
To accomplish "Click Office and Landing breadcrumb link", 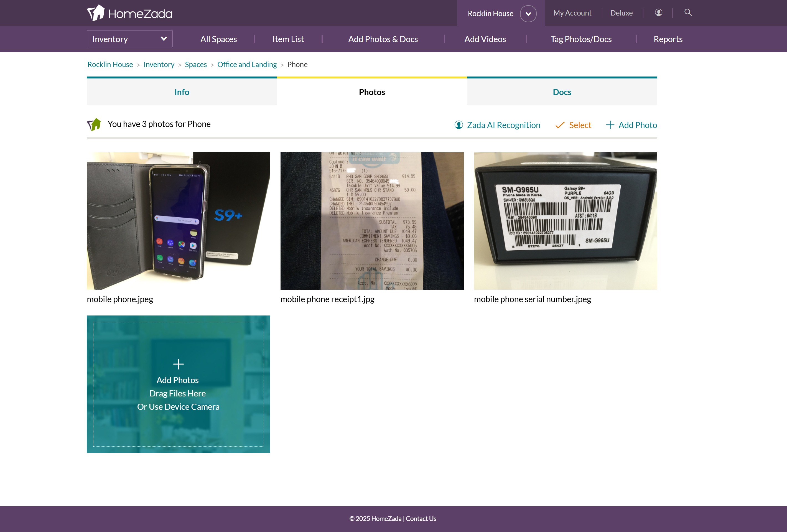I will coord(247,64).
